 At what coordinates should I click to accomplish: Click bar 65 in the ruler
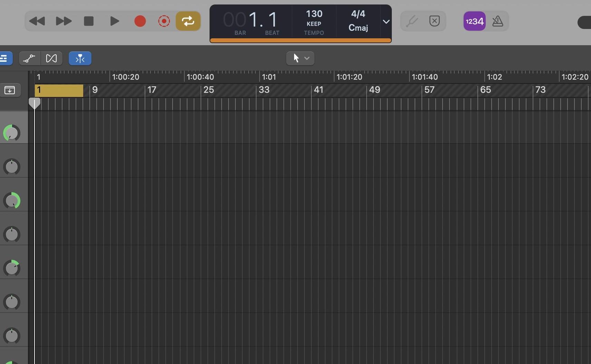pyautogui.click(x=485, y=90)
